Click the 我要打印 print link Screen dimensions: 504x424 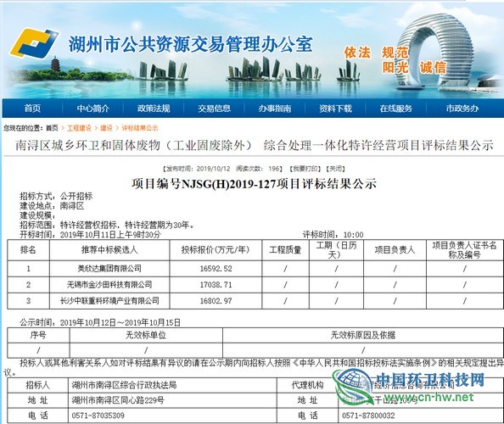click(305, 169)
